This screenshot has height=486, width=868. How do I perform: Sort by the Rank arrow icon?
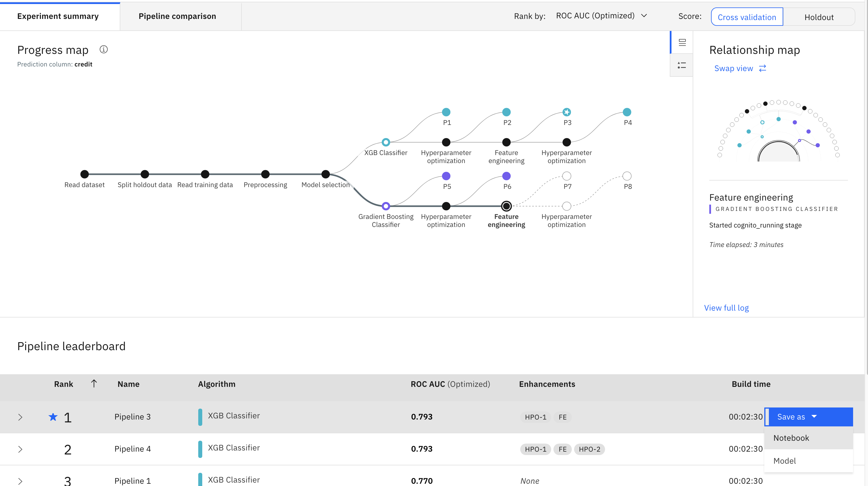pos(94,383)
